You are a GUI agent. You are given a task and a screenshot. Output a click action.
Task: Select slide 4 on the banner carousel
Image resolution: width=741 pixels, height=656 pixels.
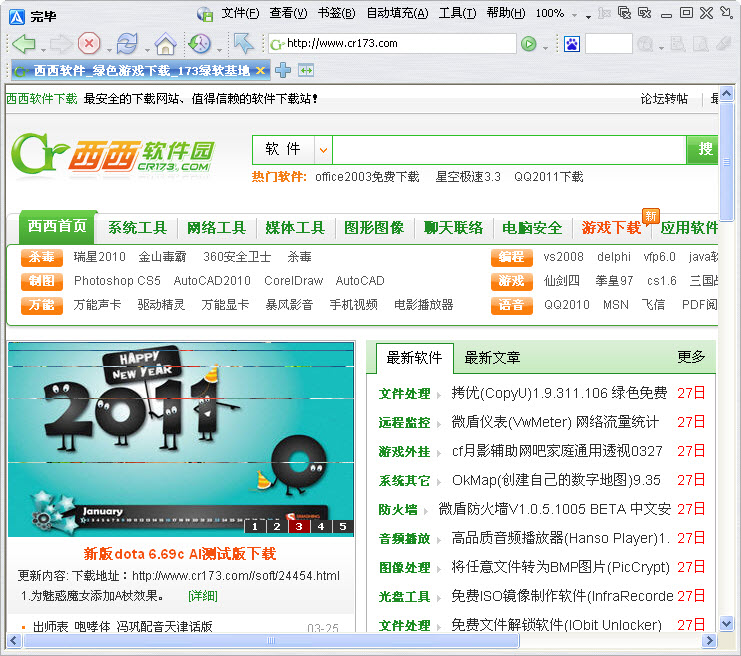[x=320, y=526]
